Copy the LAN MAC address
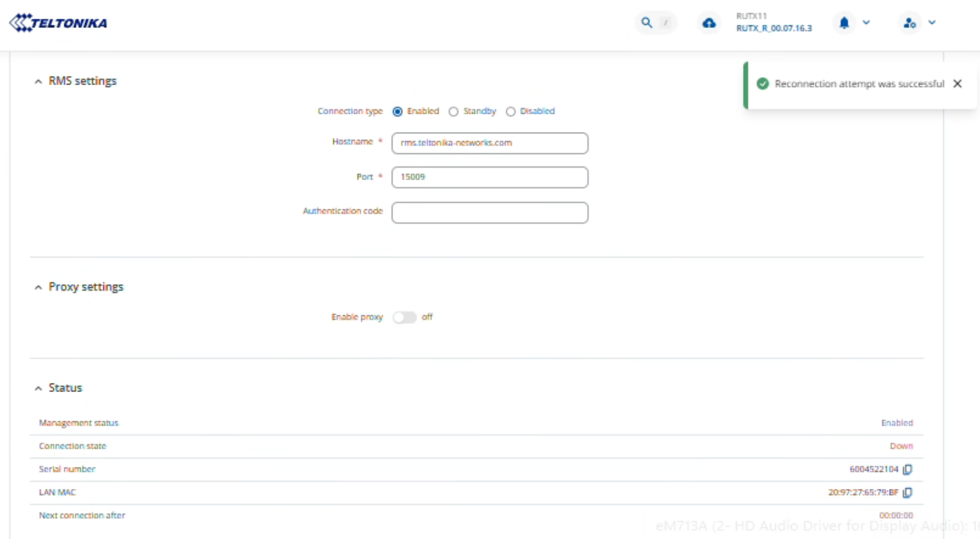 pyautogui.click(x=908, y=493)
